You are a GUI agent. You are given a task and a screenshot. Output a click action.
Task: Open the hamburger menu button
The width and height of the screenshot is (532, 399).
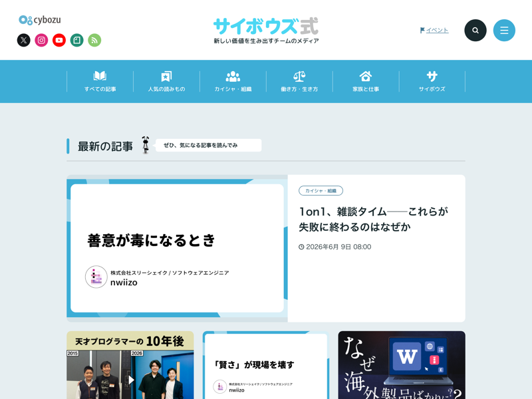click(504, 30)
